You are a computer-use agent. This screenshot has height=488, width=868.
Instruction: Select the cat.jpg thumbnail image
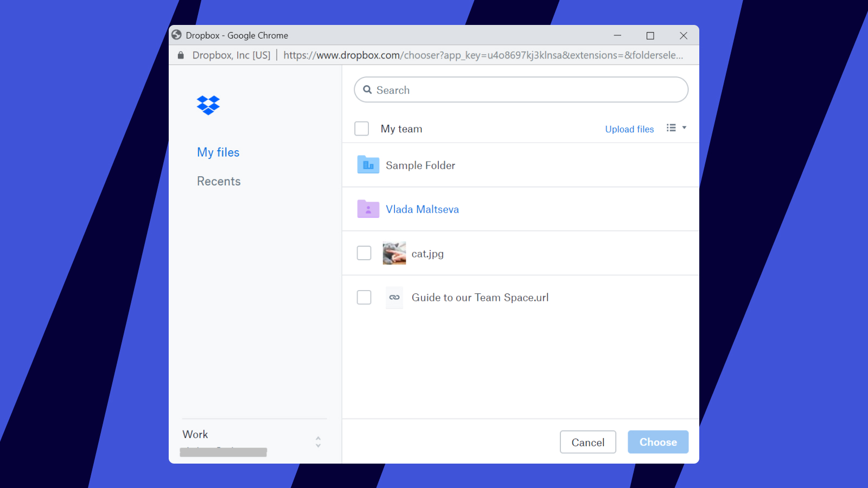pyautogui.click(x=394, y=253)
